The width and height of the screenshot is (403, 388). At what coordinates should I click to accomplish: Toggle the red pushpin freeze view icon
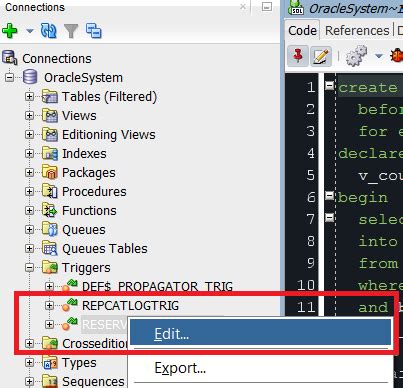point(298,56)
